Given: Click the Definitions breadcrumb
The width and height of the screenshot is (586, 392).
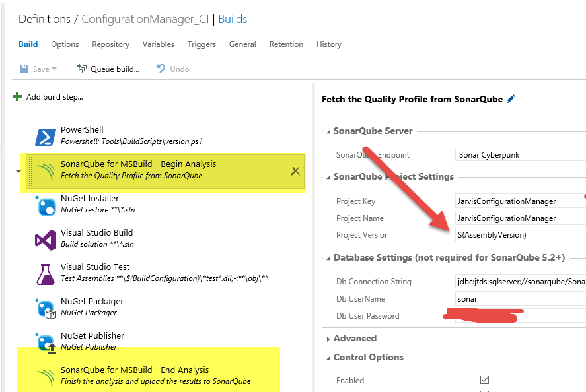Looking at the screenshot, I should (x=44, y=19).
